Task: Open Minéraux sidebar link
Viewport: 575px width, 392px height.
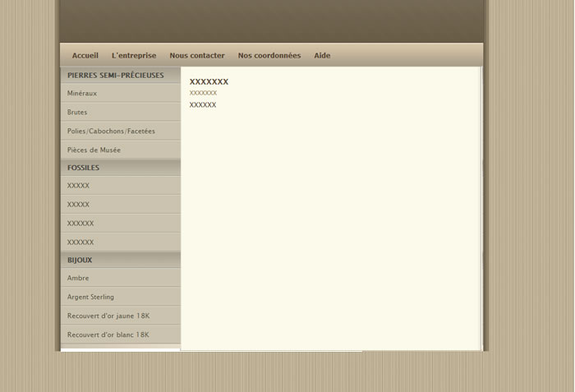Action: pos(121,93)
